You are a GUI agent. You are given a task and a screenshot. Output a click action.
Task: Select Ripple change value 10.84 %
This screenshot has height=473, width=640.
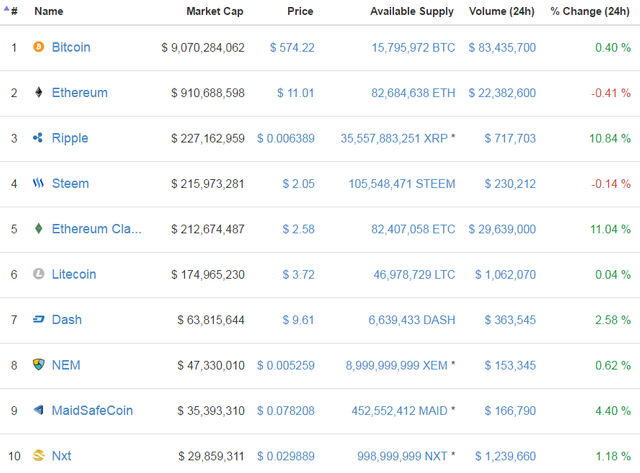pos(610,138)
